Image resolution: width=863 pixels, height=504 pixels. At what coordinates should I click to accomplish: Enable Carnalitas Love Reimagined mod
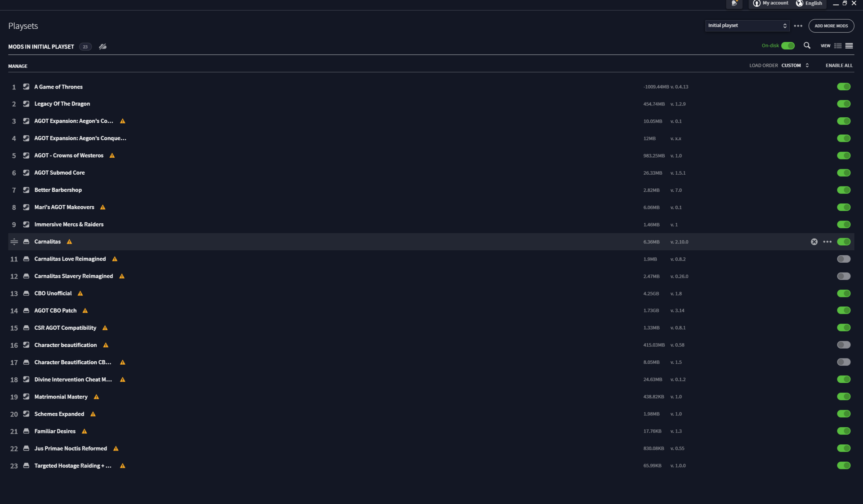[x=844, y=259]
